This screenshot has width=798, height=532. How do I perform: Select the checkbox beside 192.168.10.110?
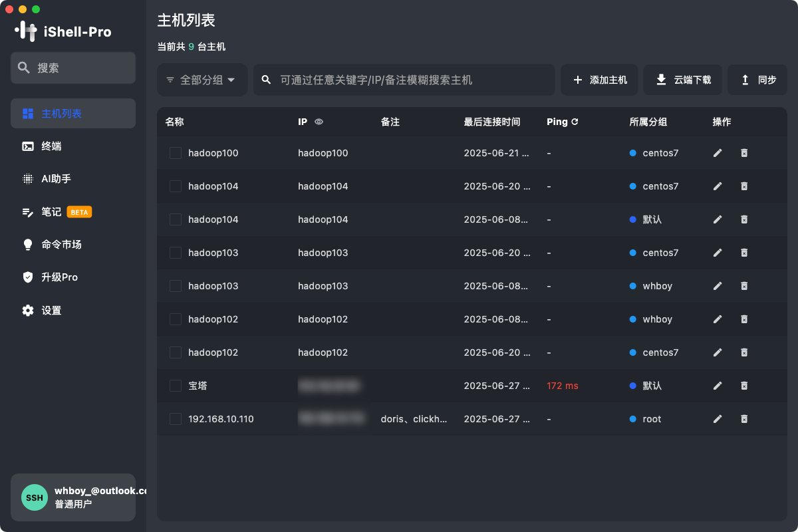[x=175, y=419]
